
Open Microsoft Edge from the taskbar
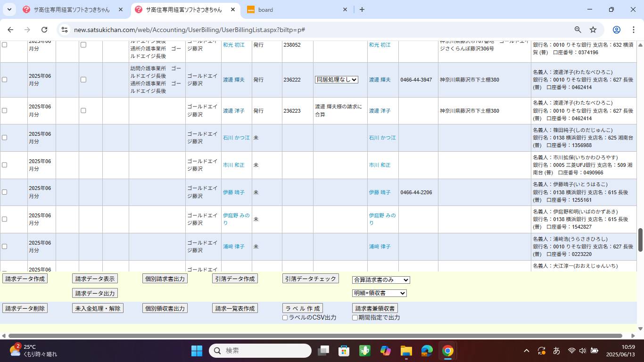click(427, 351)
